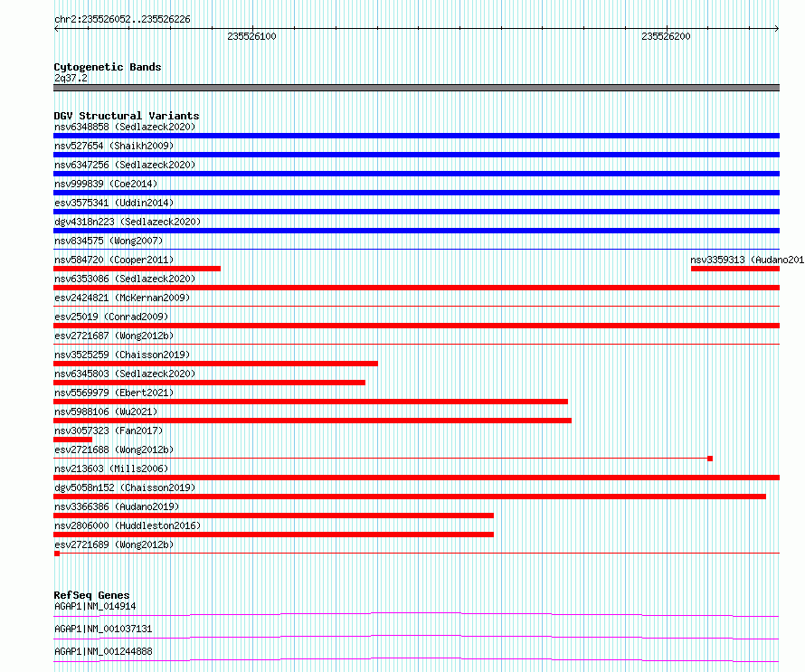Click the 2q37.2 band label

(71, 78)
